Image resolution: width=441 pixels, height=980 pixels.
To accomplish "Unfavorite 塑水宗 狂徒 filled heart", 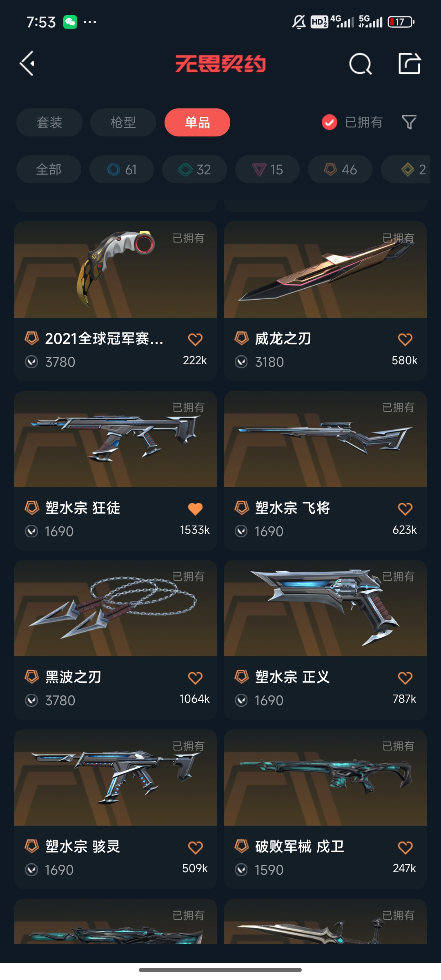I will pyautogui.click(x=195, y=509).
